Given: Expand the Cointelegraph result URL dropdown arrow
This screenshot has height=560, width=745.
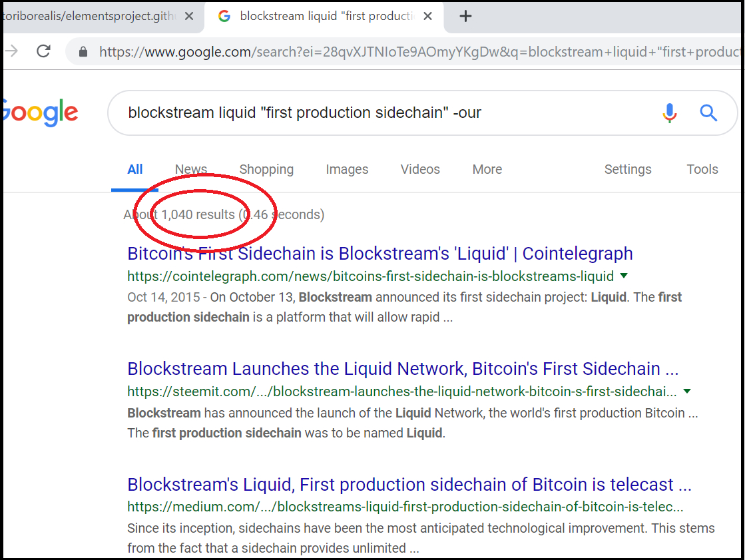Looking at the screenshot, I should [x=624, y=276].
